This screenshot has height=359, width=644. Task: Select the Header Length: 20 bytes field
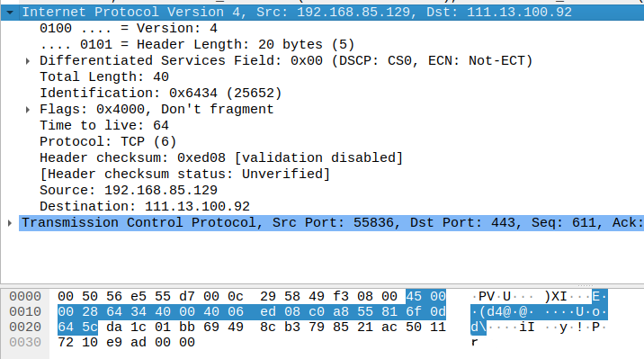point(197,44)
